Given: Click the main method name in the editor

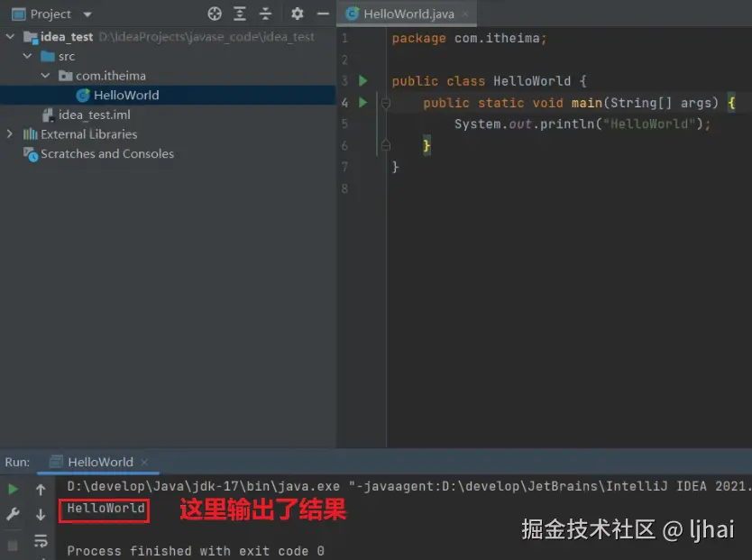Looking at the screenshot, I should (x=586, y=103).
